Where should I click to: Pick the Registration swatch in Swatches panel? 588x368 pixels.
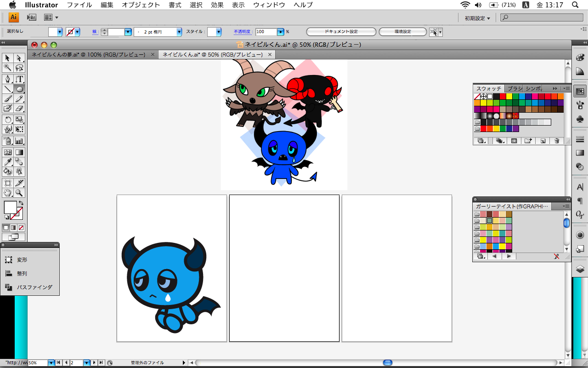[484, 97]
